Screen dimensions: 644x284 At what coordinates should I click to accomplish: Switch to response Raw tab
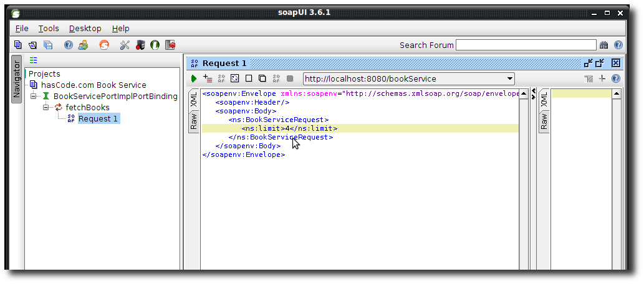[x=544, y=121]
